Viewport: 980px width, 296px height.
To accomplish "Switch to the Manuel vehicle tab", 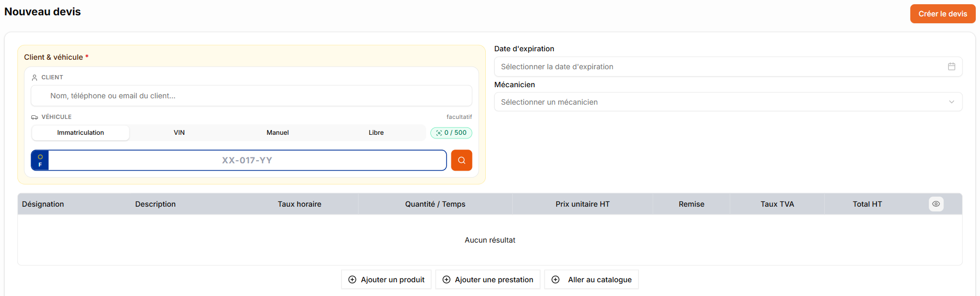I will point(278,133).
